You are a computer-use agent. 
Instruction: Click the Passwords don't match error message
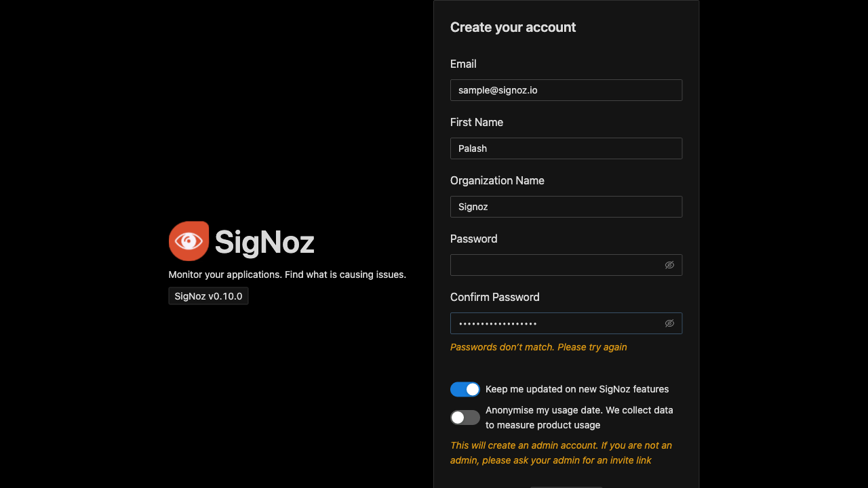538,347
